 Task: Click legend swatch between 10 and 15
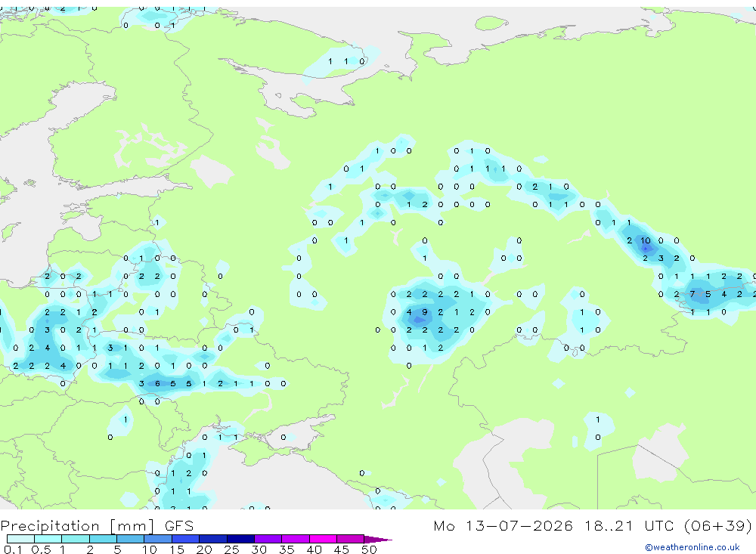click(158, 539)
